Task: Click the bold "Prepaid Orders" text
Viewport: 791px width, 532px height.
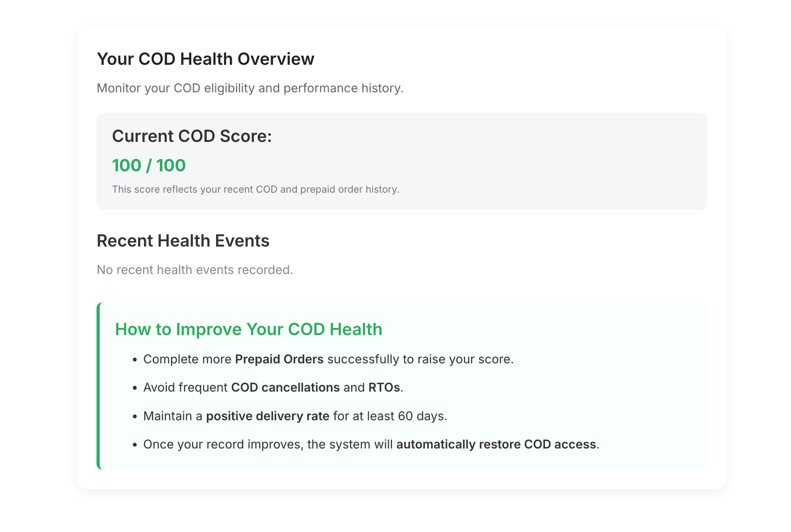Action: pos(279,359)
